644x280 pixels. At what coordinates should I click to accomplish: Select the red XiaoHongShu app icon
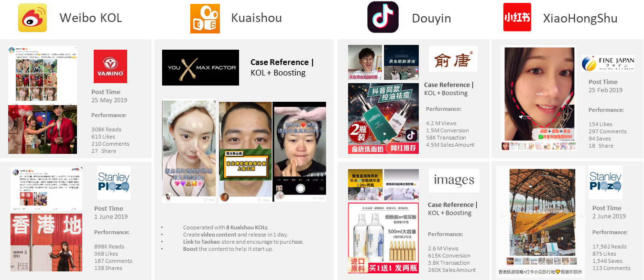point(517,18)
